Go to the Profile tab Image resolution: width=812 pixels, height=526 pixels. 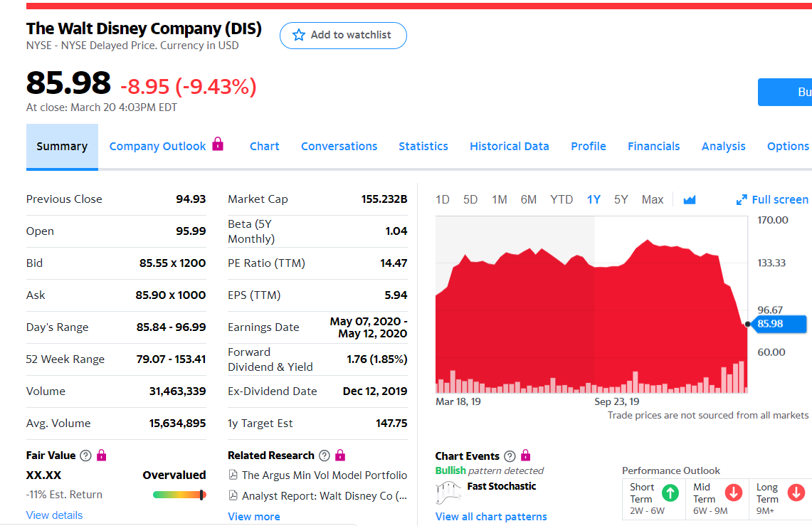[x=589, y=147]
